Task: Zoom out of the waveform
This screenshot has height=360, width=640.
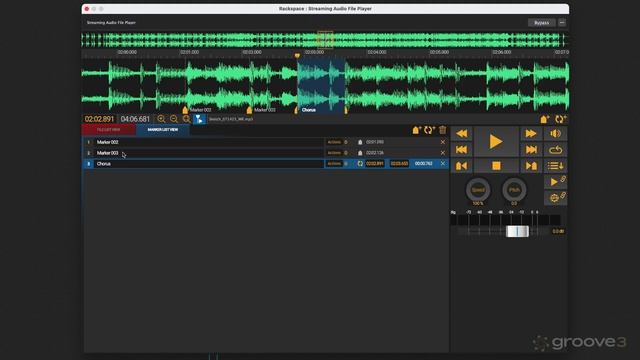Action: point(174,119)
